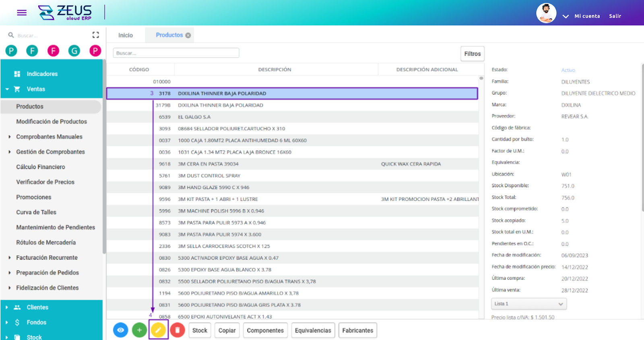Open Promociones menu entry
The height and width of the screenshot is (340, 644).
tap(34, 197)
